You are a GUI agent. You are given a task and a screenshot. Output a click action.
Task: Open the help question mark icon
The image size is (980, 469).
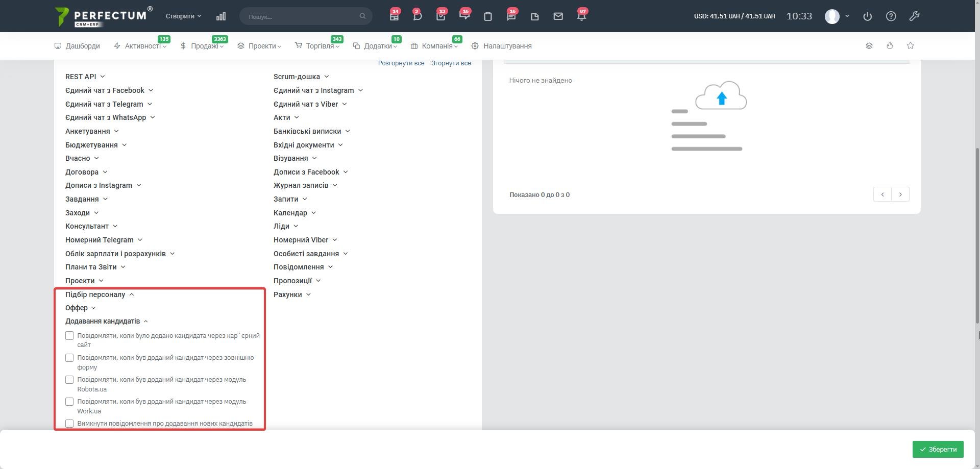(891, 16)
